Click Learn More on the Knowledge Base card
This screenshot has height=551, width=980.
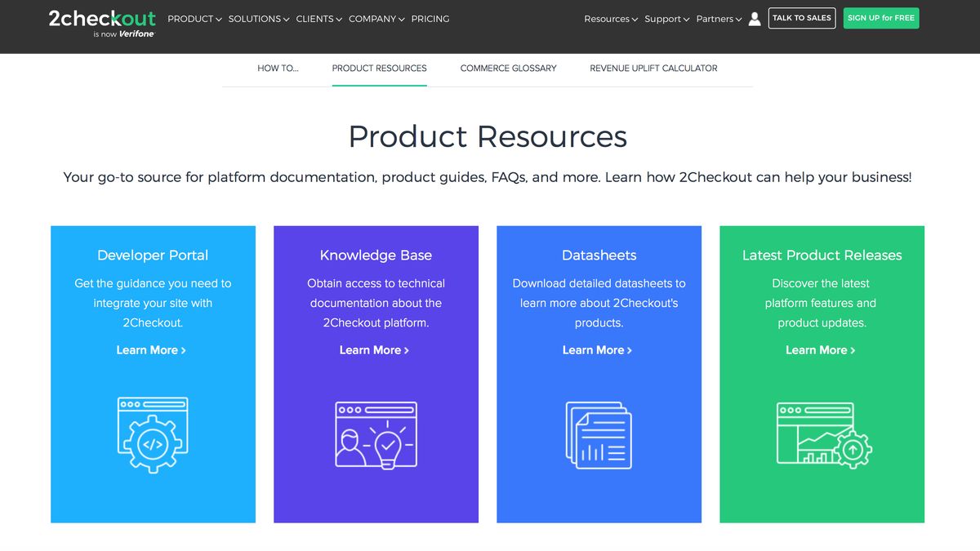(375, 349)
